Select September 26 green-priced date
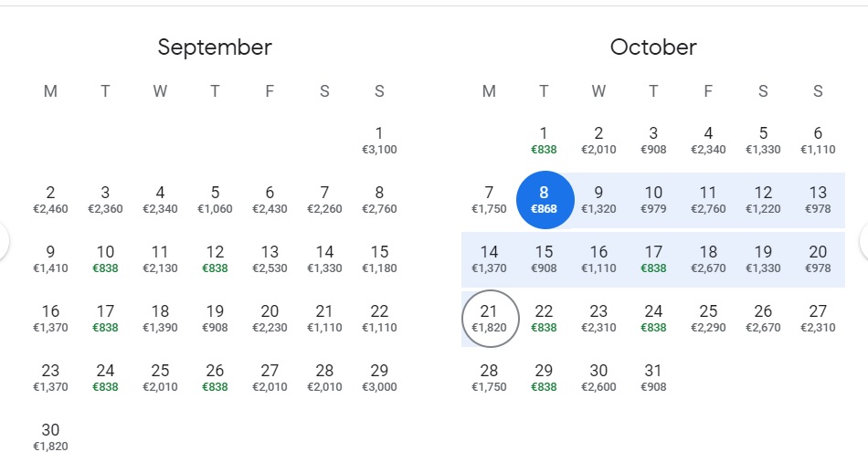This screenshot has height=473, width=868. [x=215, y=377]
